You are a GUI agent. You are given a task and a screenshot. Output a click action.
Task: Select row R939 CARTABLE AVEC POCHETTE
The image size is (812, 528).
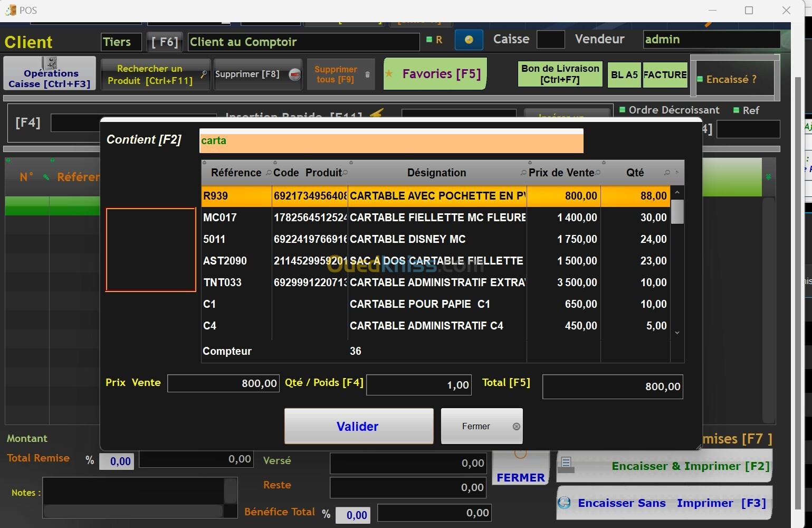click(436, 196)
